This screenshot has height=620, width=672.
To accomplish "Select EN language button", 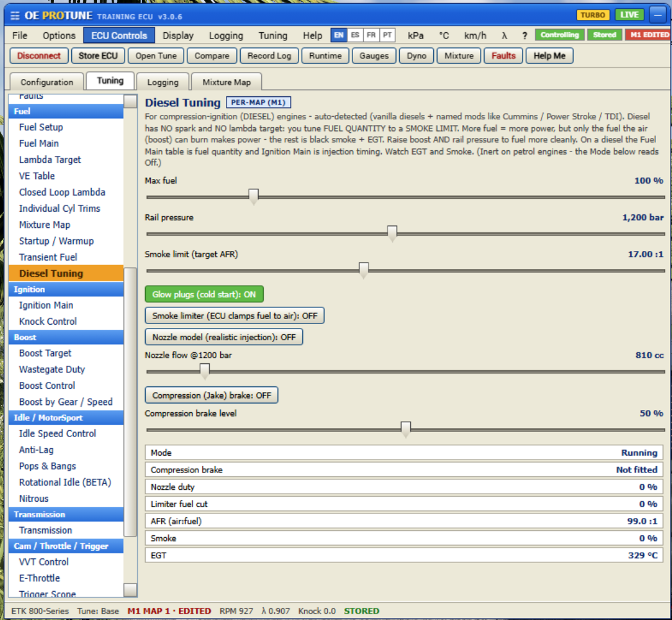I will coord(339,35).
